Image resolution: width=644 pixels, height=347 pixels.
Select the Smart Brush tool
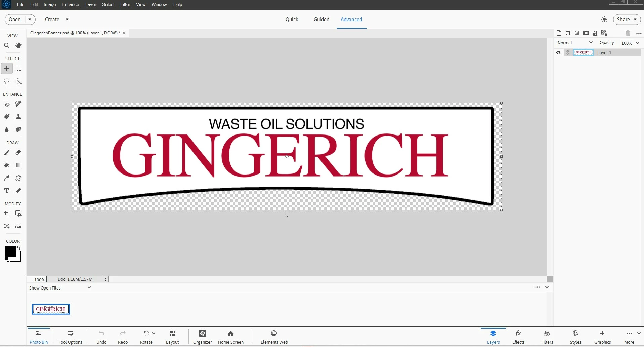click(7, 117)
